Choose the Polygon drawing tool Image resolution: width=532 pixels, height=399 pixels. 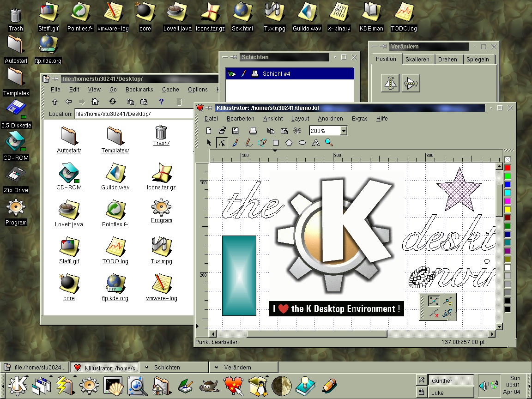(x=289, y=143)
